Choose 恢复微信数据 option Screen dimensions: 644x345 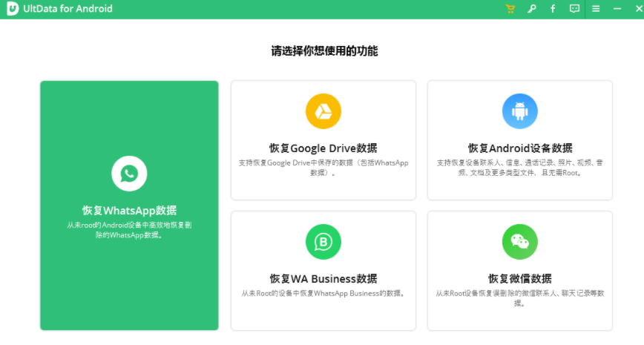click(520, 279)
